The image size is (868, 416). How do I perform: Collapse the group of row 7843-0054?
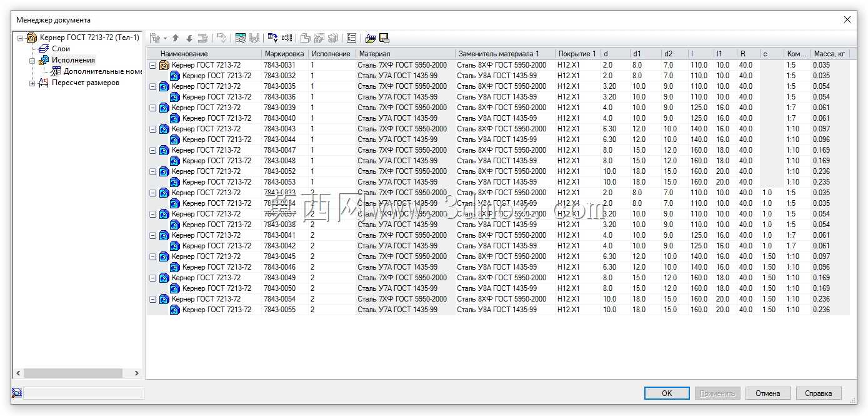coord(153,299)
